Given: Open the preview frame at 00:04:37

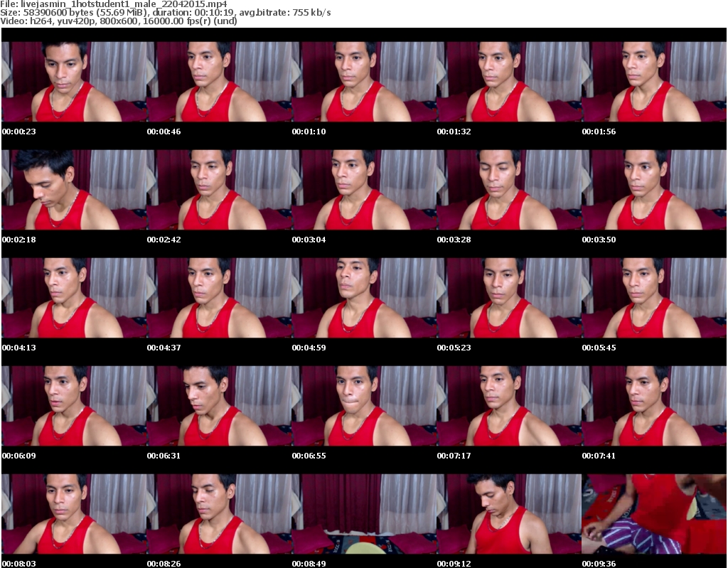Looking at the screenshot, I should 219,298.
